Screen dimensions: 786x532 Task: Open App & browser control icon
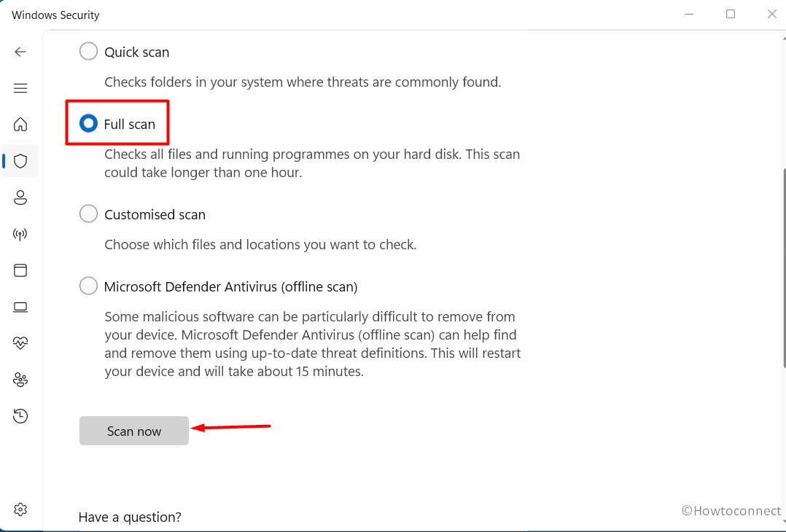pyautogui.click(x=20, y=270)
